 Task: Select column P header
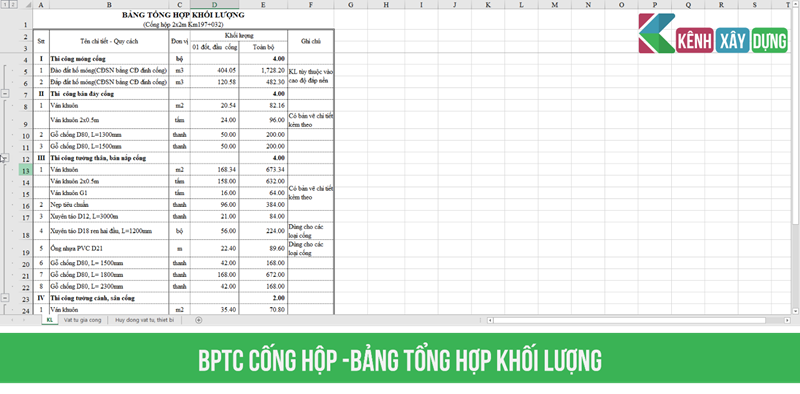coord(655,5)
